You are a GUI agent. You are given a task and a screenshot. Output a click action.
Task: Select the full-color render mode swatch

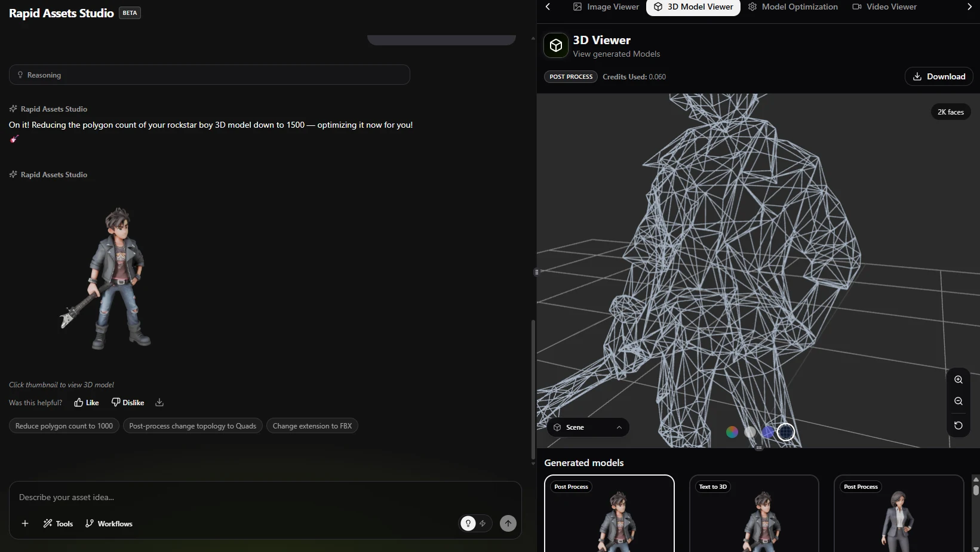pos(732,432)
